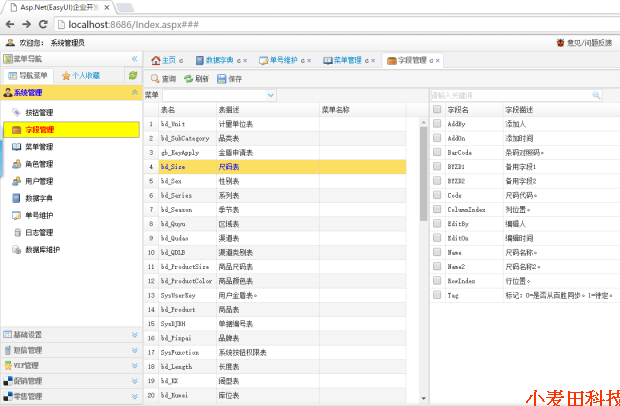The height and width of the screenshot is (406, 620).
Task: Open the 菜单 combo box dropdown arrow
Action: (x=271, y=95)
